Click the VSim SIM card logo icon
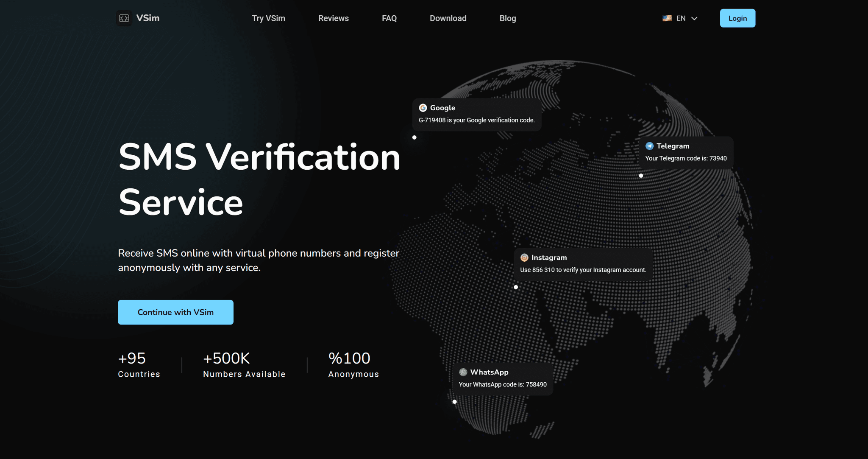The width and height of the screenshot is (868, 459). click(124, 18)
